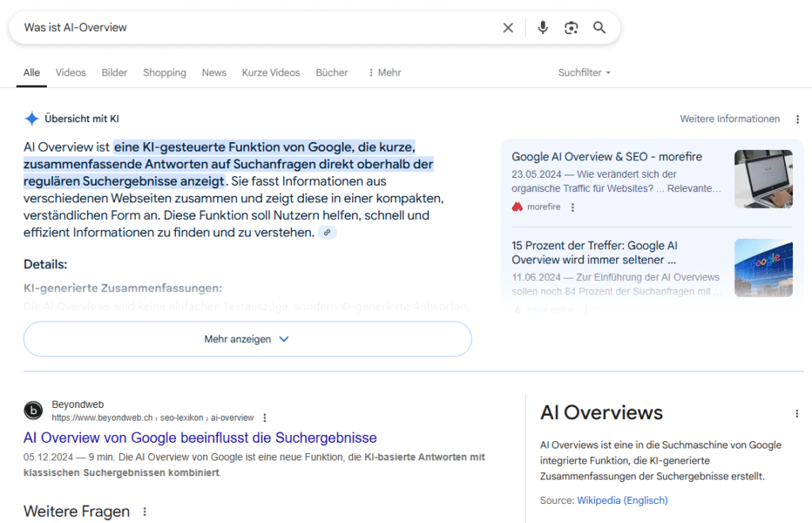812x523 pixels.
Task: Open the three-dot menu next to morefire
Action: pos(573,207)
